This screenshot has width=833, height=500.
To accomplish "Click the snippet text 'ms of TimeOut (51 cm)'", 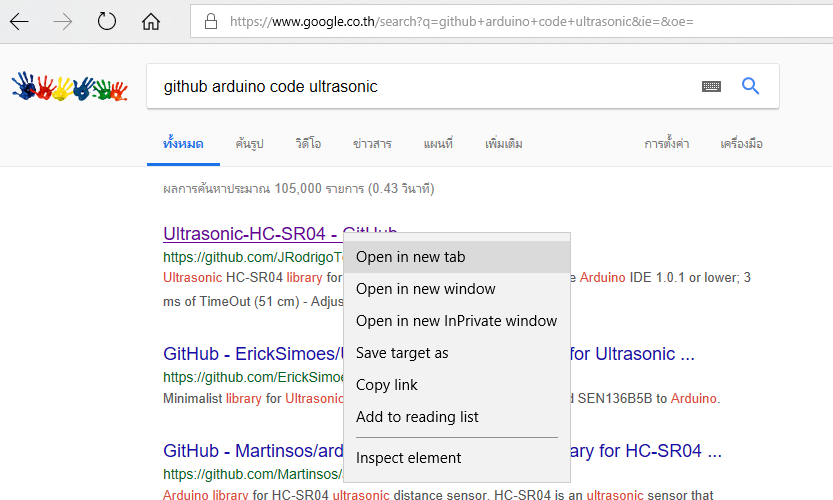I will tap(231, 301).
